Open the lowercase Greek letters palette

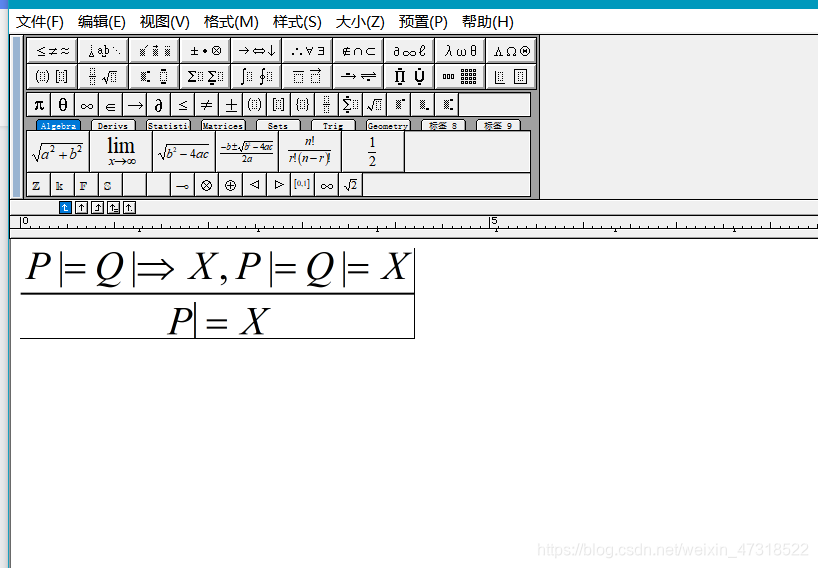461,51
